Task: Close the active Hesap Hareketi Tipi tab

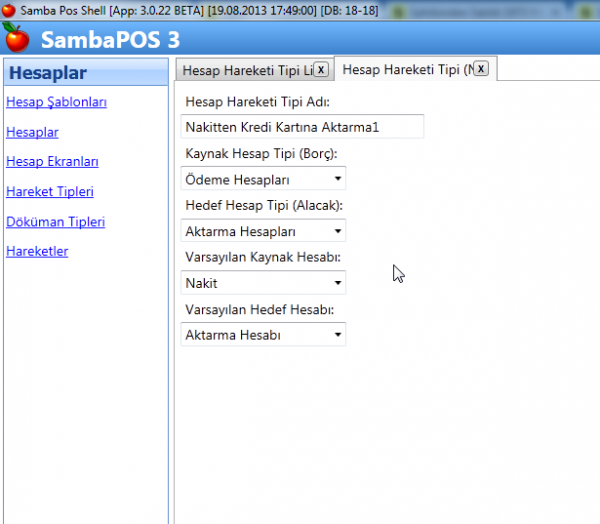Action: pos(481,68)
